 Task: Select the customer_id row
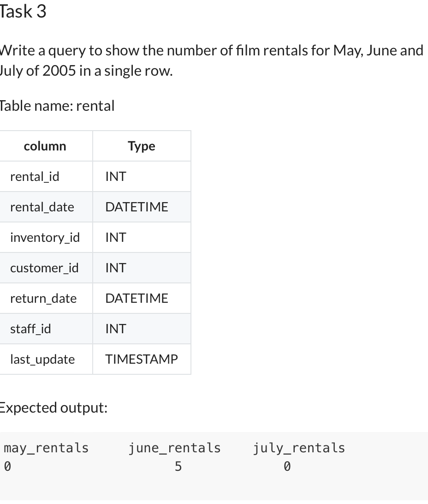point(44,268)
